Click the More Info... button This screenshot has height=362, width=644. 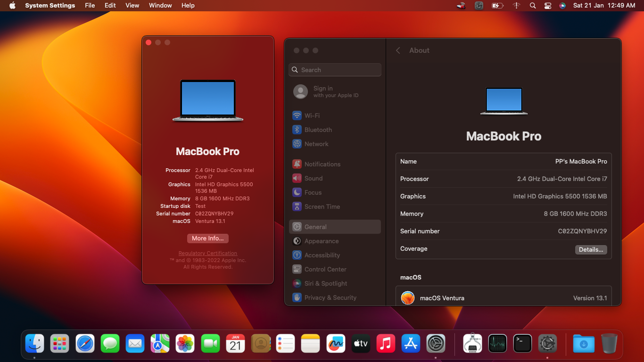coord(208,239)
